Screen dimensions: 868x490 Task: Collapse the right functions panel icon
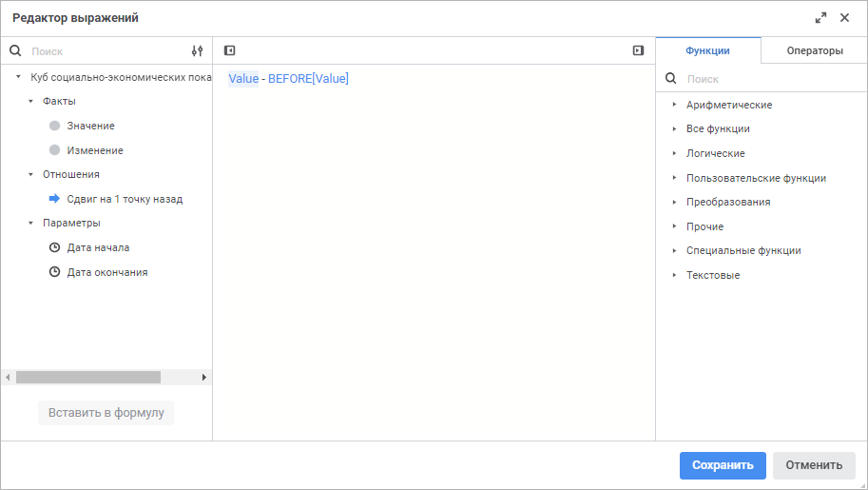[639, 51]
